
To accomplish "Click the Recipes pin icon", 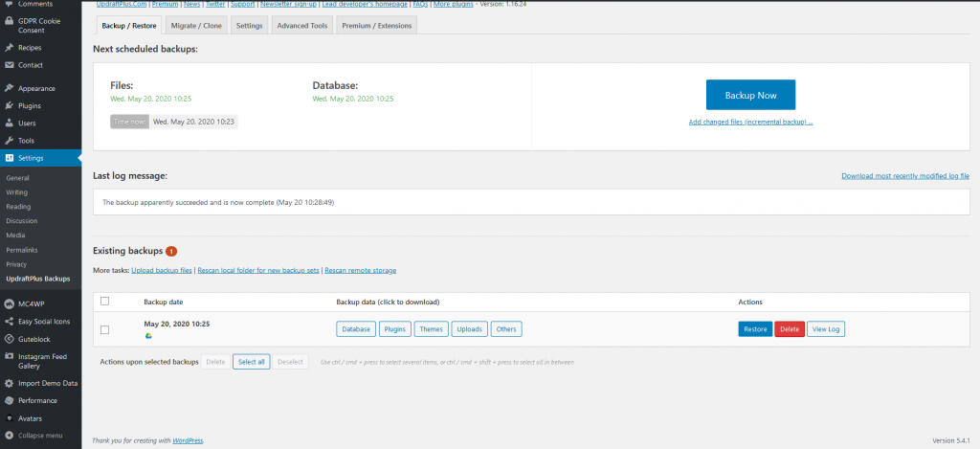I will click(10, 48).
